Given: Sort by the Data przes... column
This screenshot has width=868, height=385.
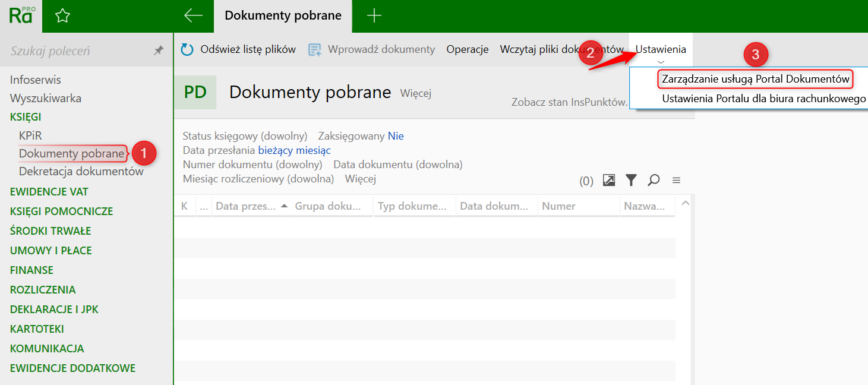Looking at the screenshot, I should [x=251, y=206].
